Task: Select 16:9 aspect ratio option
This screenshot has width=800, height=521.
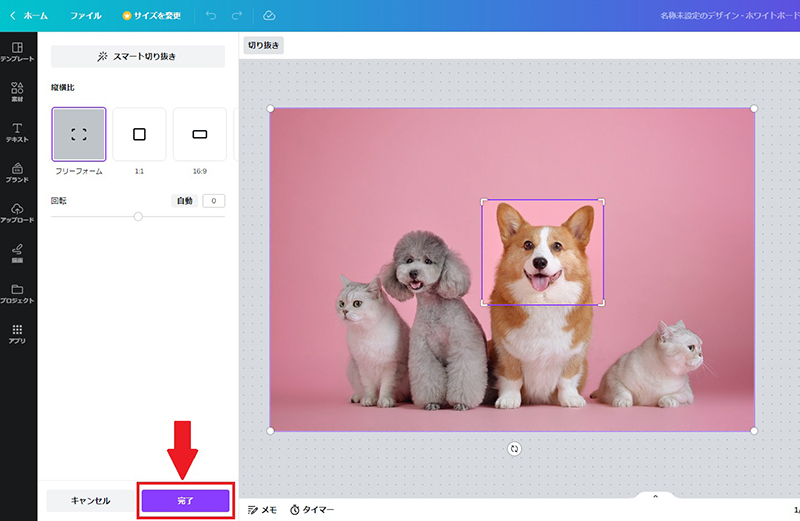Action: [199, 134]
